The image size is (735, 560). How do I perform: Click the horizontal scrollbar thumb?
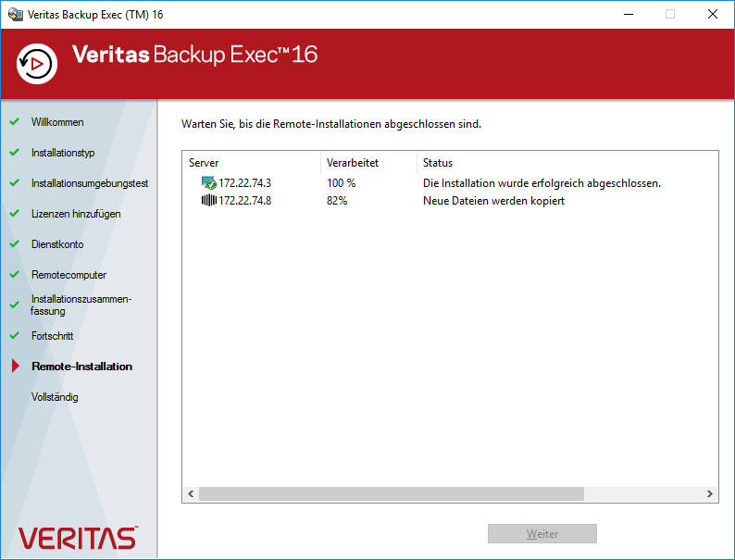click(x=391, y=494)
